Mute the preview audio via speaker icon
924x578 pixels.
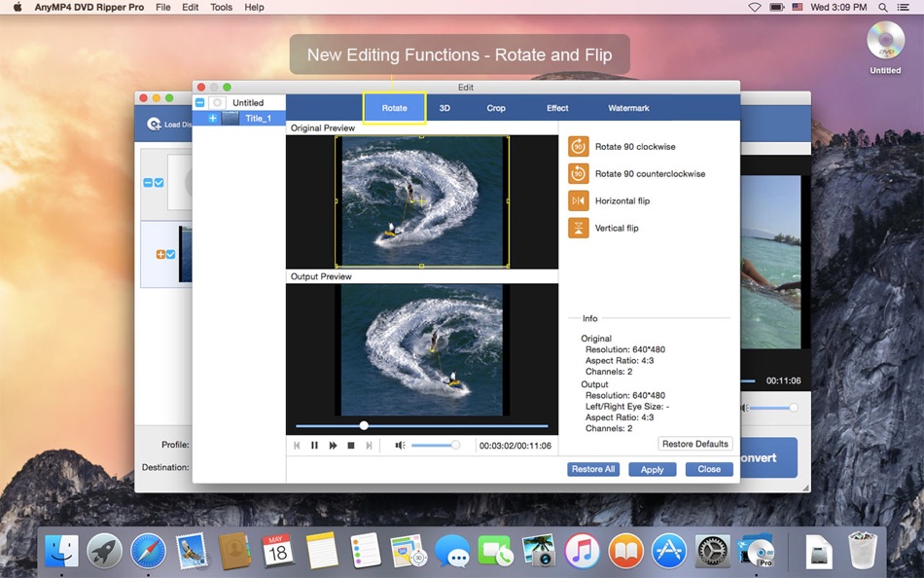400,445
